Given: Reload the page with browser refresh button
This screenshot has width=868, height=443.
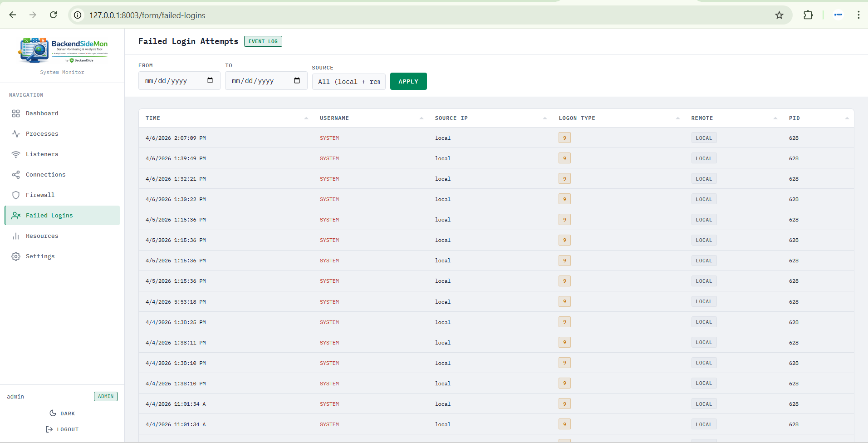Looking at the screenshot, I should click(53, 15).
